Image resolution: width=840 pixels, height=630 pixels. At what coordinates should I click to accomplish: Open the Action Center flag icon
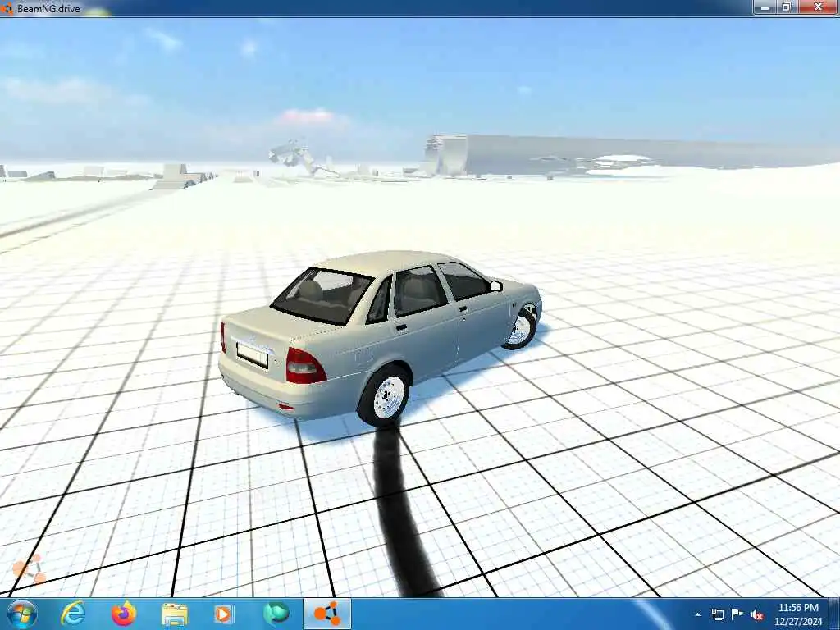coord(737,614)
